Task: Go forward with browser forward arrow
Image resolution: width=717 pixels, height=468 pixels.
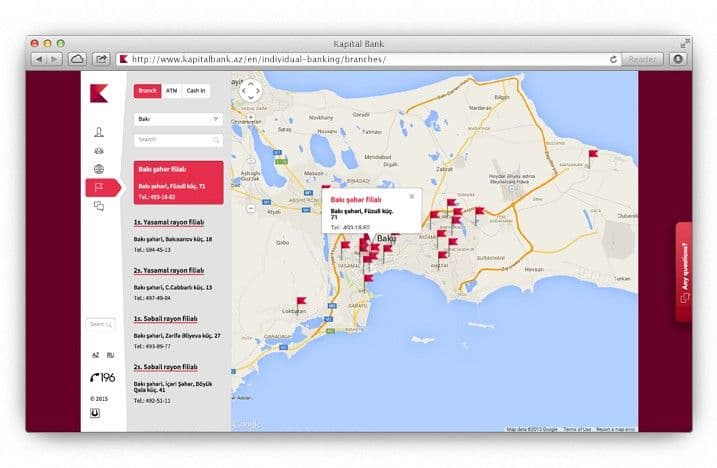Action: pos(54,59)
